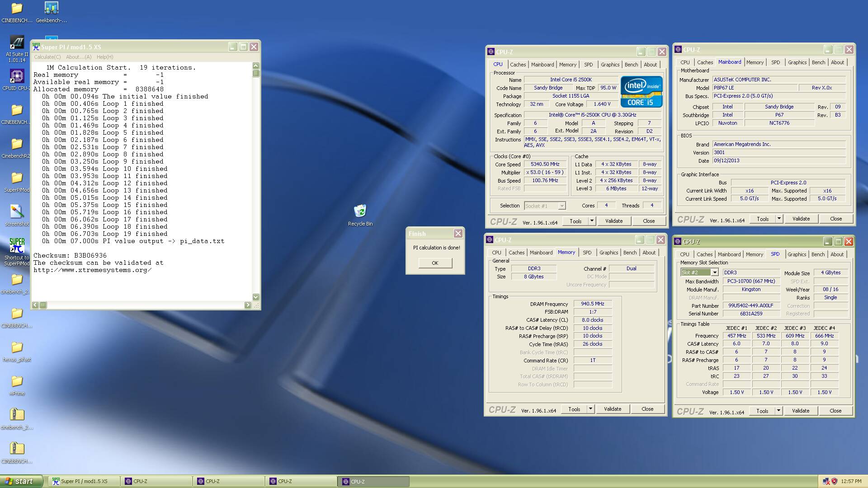Open Bench tab in Mainboard window
868x488 pixels.
tap(818, 62)
